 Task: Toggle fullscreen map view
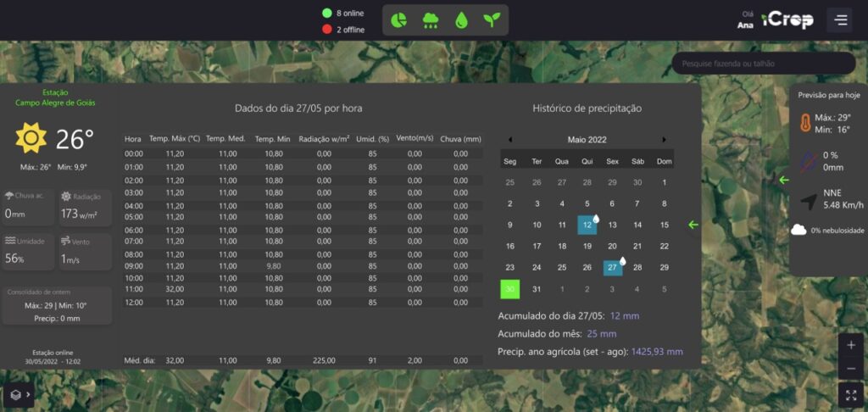point(851,395)
